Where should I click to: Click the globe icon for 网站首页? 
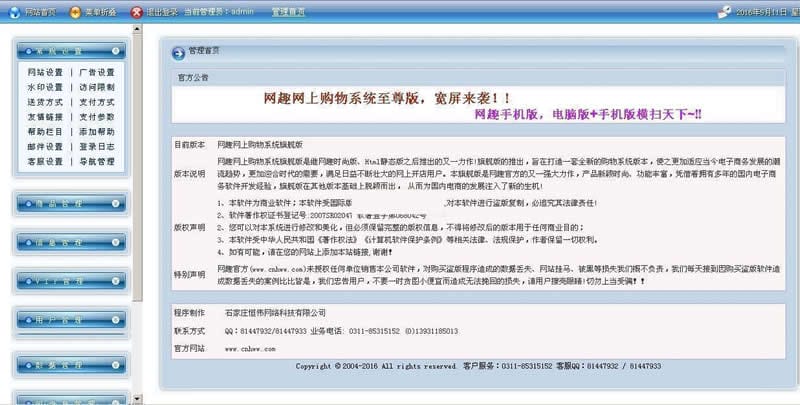pyautogui.click(x=15, y=12)
